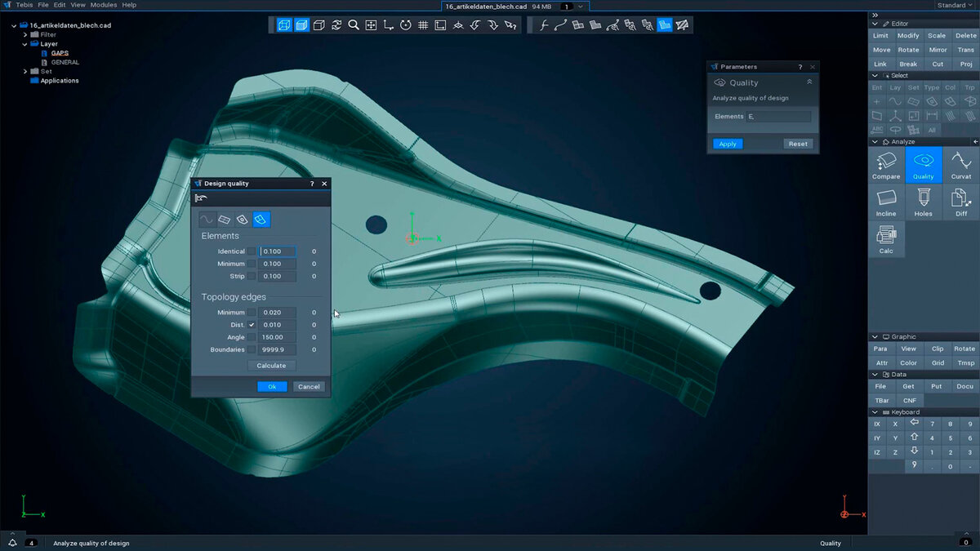Select the curve type icon in Design quality

tap(207, 219)
